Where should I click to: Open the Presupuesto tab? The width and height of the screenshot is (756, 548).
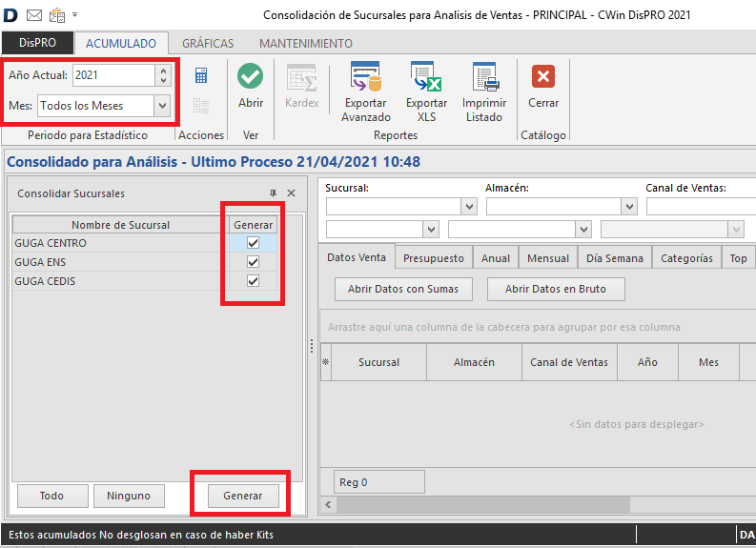tap(433, 258)
